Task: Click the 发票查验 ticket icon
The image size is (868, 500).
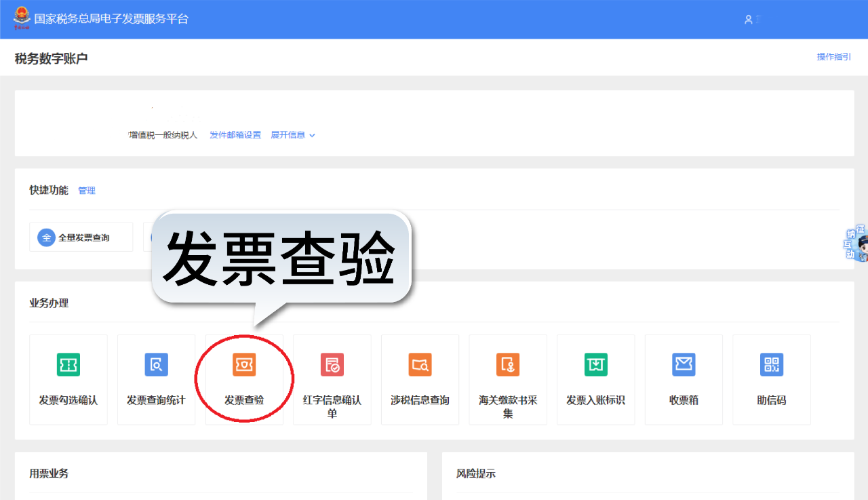Action: click(x=244, y=365)
